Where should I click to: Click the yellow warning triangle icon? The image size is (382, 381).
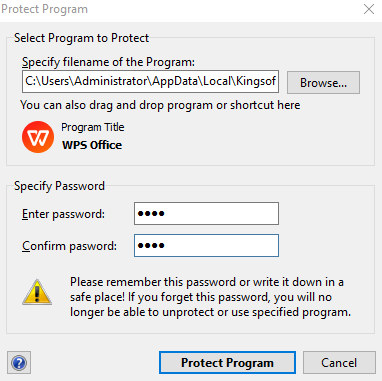(37, 292)
